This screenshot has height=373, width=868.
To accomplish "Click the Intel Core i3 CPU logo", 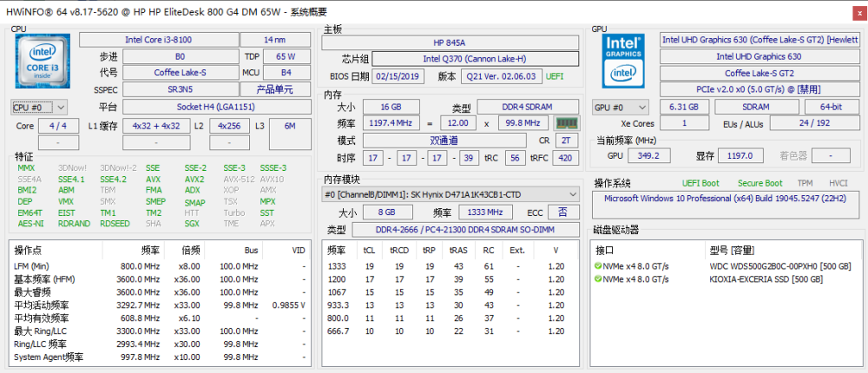I will tap(43, 61).
